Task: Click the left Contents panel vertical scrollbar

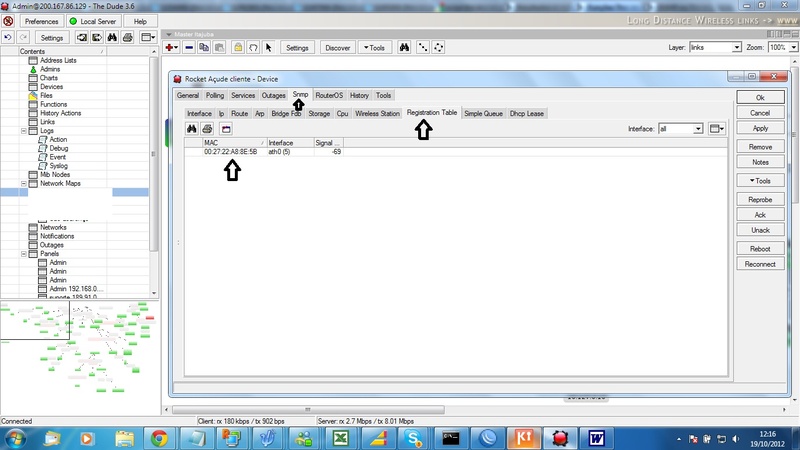Action: click(154, 153)
